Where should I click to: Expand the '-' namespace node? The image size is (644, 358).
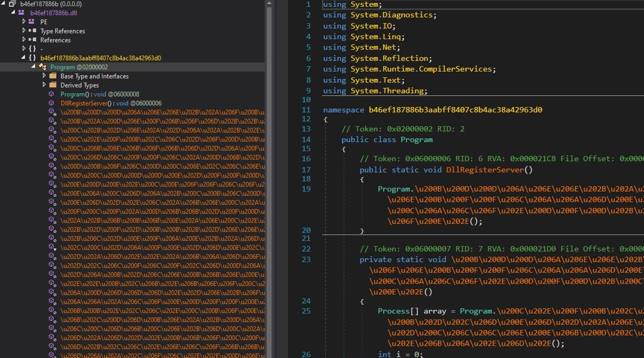point(23,48)
